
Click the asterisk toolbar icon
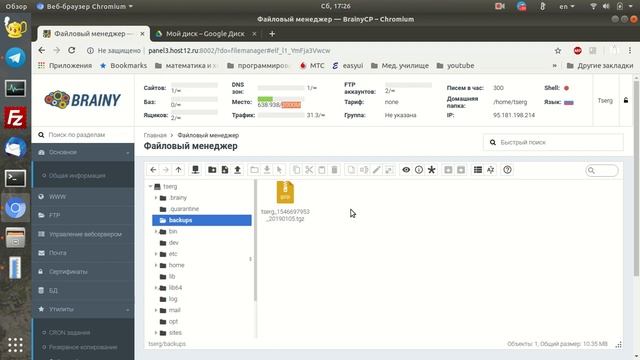(x=431, y=170)
